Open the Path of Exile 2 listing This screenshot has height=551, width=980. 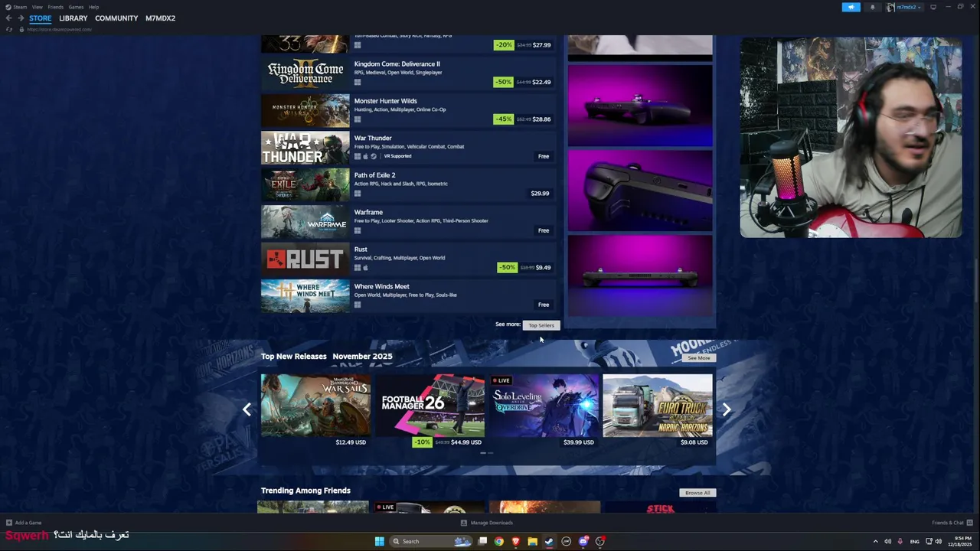(x=408, y=184)
